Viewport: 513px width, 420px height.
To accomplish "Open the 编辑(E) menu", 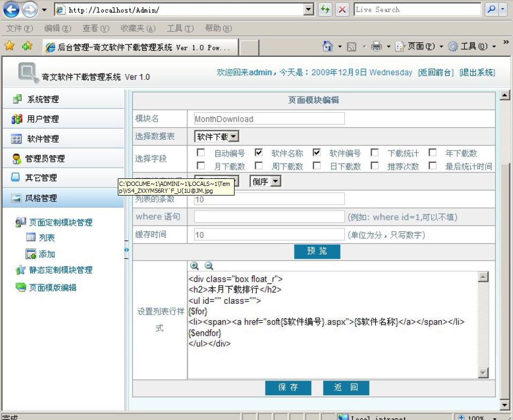I will tap(58, 28).
